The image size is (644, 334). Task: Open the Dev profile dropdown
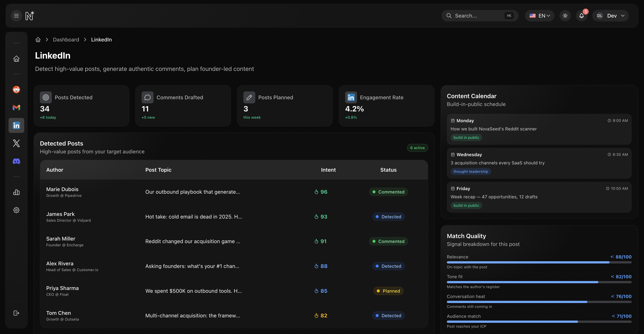click(611, 15)
